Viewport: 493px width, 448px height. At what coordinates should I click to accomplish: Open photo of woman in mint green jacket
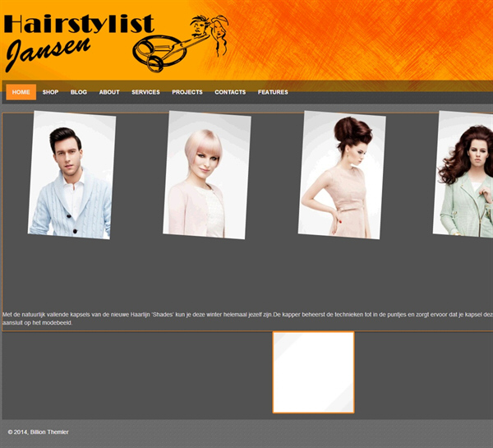coord(463,174)
